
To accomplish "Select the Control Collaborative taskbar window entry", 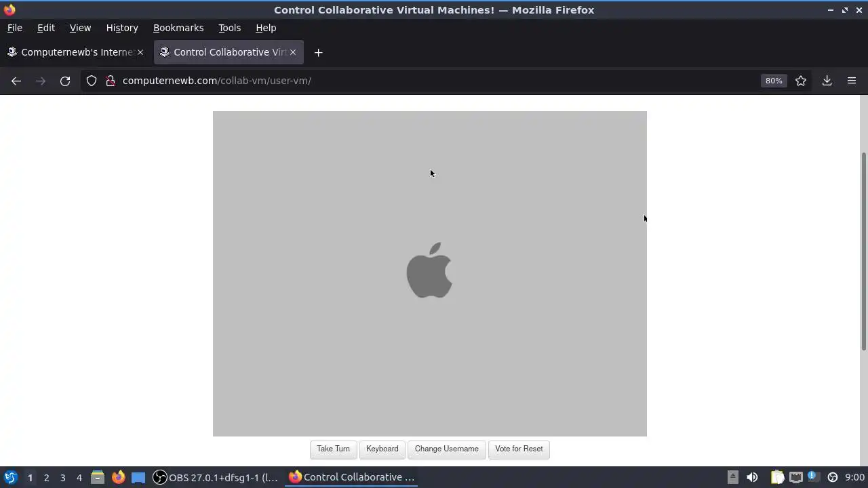I will pos(353,477).
